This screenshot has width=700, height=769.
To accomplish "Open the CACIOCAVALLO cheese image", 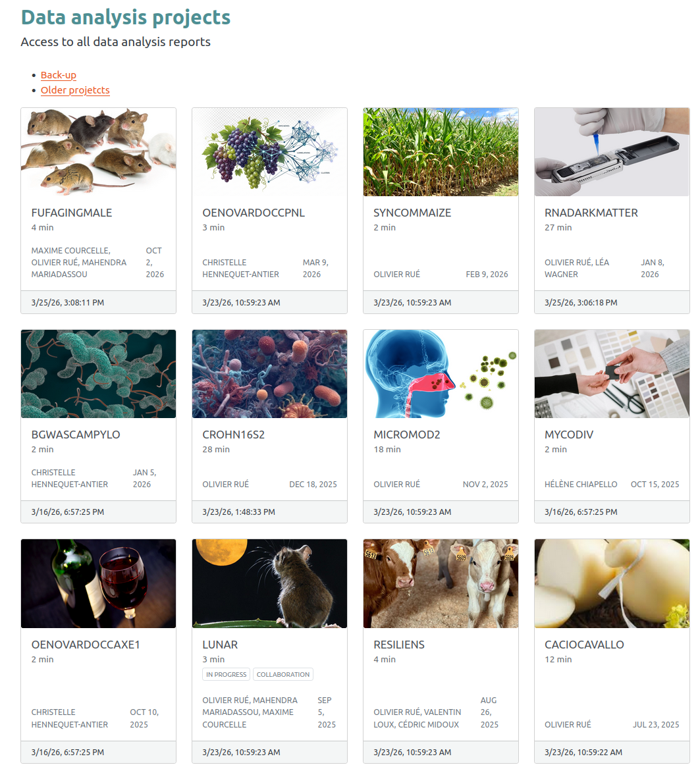I will [612, 583].
